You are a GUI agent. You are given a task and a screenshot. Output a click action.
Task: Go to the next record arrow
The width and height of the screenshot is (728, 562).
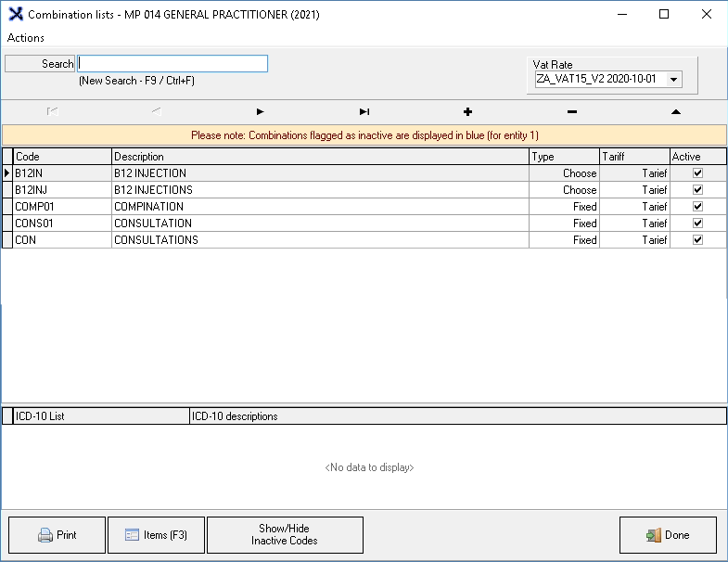[261, 112]
